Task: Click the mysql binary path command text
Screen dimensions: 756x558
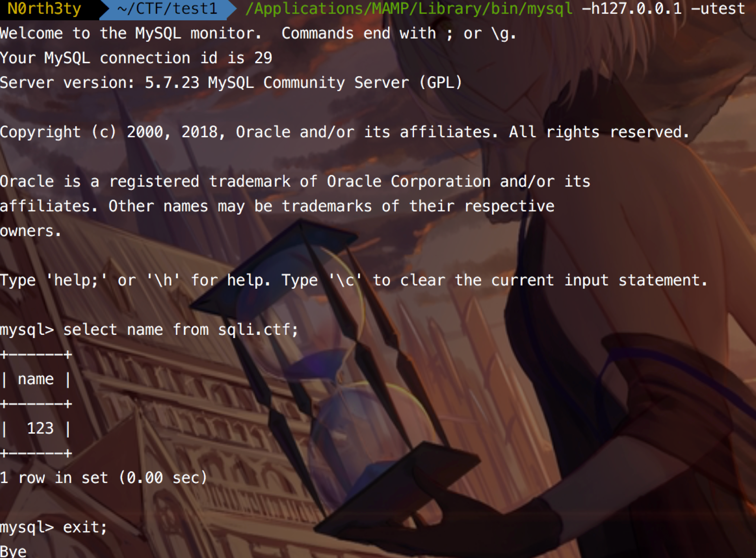Action: [409, 9]
